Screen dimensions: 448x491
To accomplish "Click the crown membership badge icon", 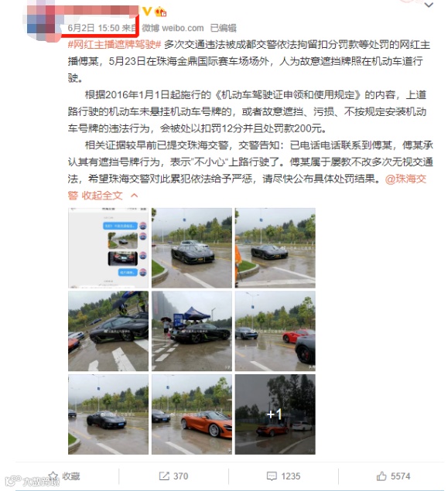I will (x=160, y=12).
